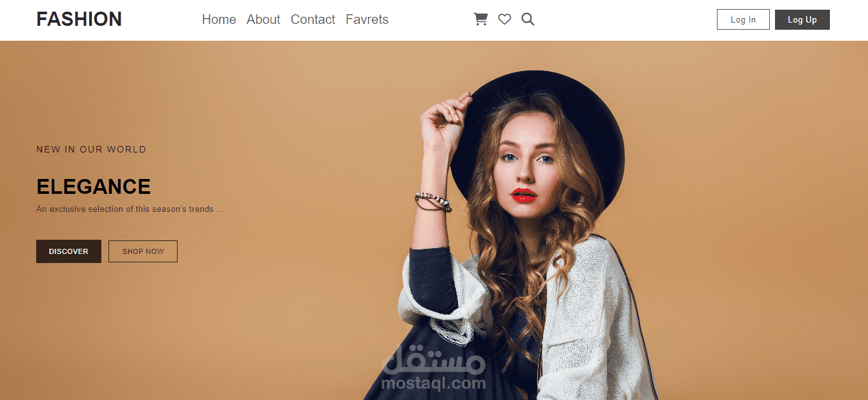
Task: Click the DISCOVER button
Action: 68,251
